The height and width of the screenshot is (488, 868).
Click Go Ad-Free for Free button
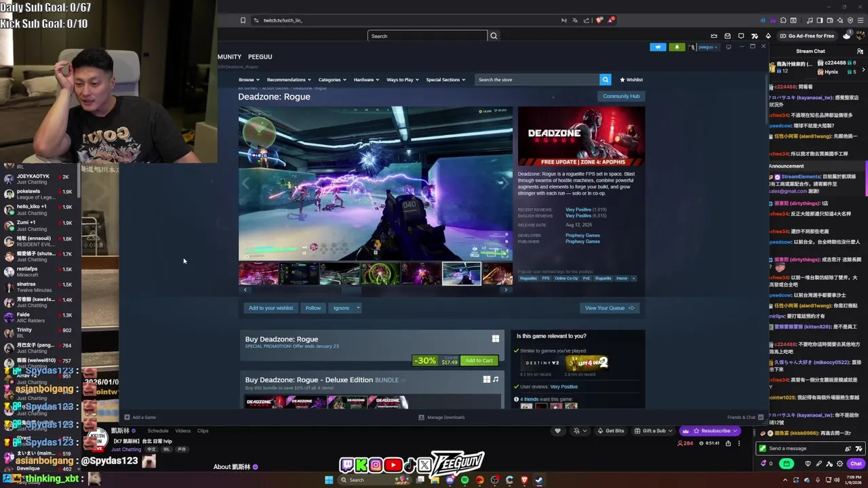tap(807, 36)
